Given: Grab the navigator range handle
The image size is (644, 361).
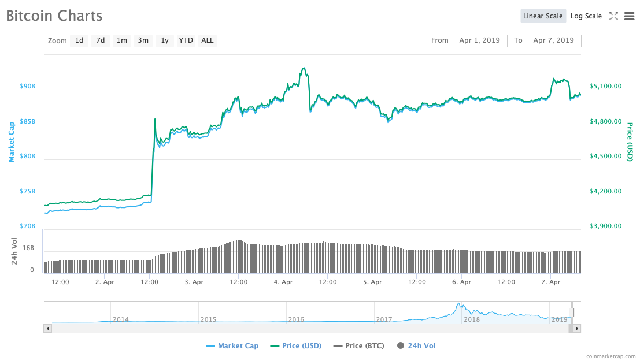Looking at the screenshot, I should [x=571, y=312].
